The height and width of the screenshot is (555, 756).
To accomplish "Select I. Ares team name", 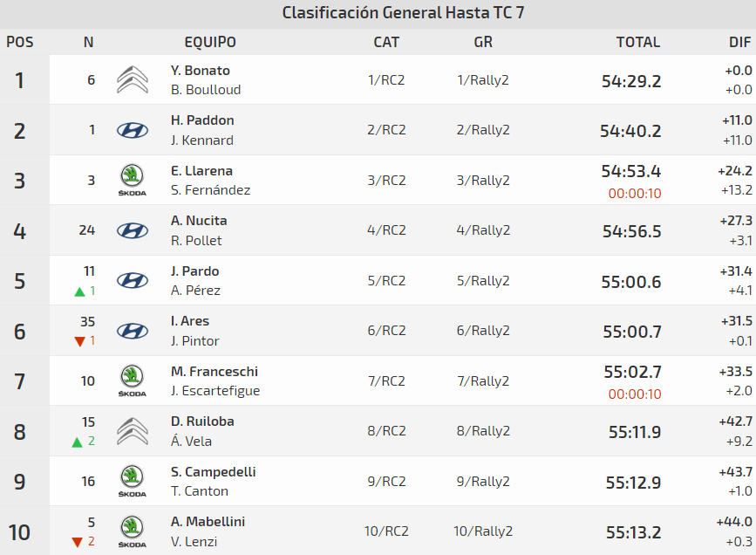I will (x=190, y=321).
